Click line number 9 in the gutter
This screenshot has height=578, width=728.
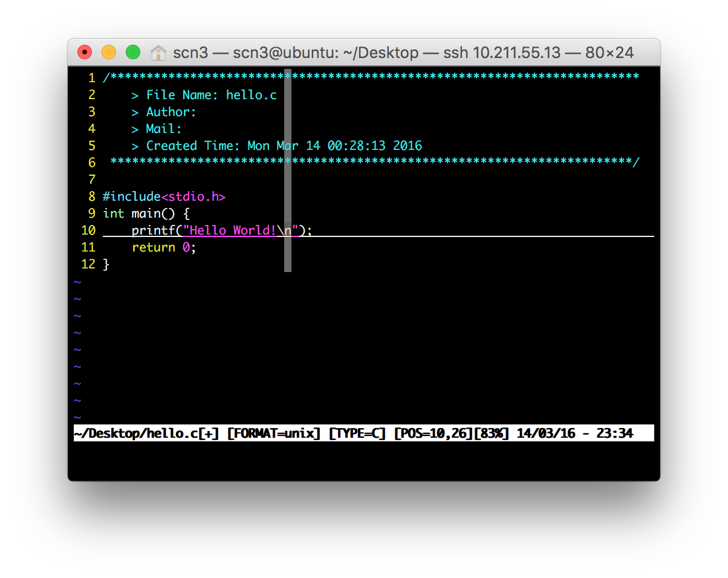tap(92, 213)
